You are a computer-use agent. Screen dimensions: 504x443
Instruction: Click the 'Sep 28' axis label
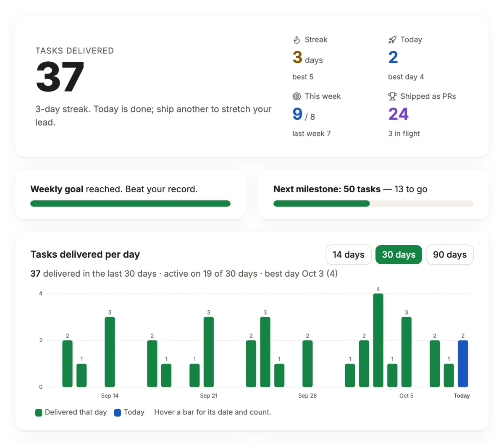point(307,396)
